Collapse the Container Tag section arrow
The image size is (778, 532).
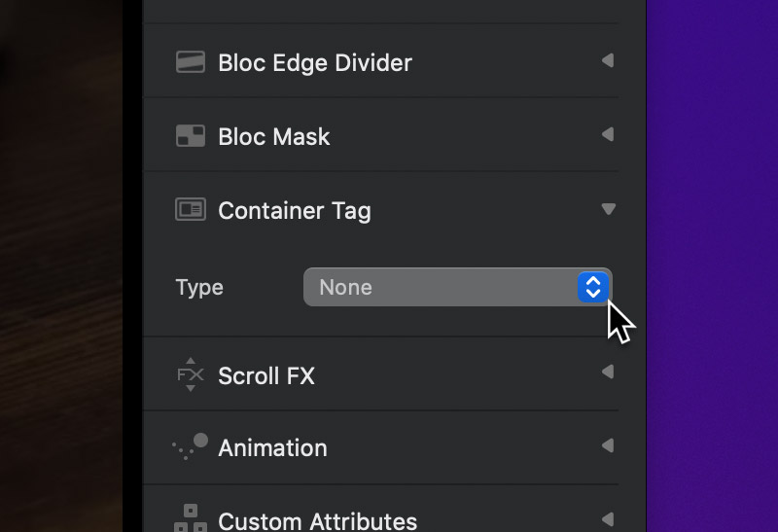pyautogui.click(x=609, y=209)
